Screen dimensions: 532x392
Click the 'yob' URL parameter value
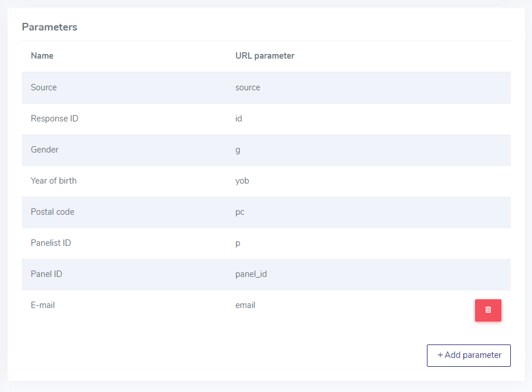point(243,181)
